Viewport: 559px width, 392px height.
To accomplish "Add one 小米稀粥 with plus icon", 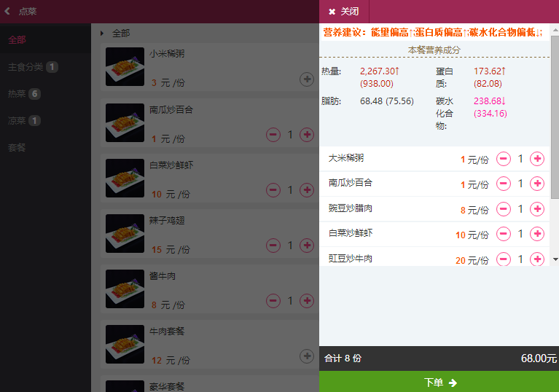I will pos(307,79).
